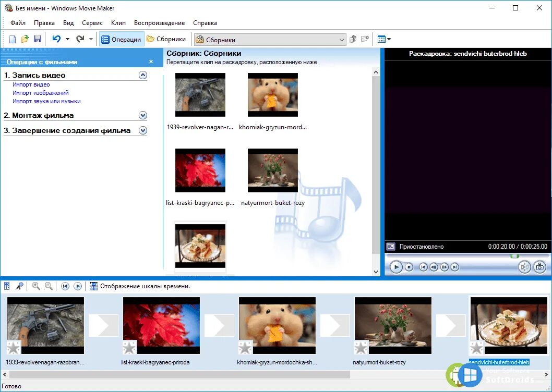Go back to start in the preview monitor
The image size is (552, 392).
tap(423, 267)
